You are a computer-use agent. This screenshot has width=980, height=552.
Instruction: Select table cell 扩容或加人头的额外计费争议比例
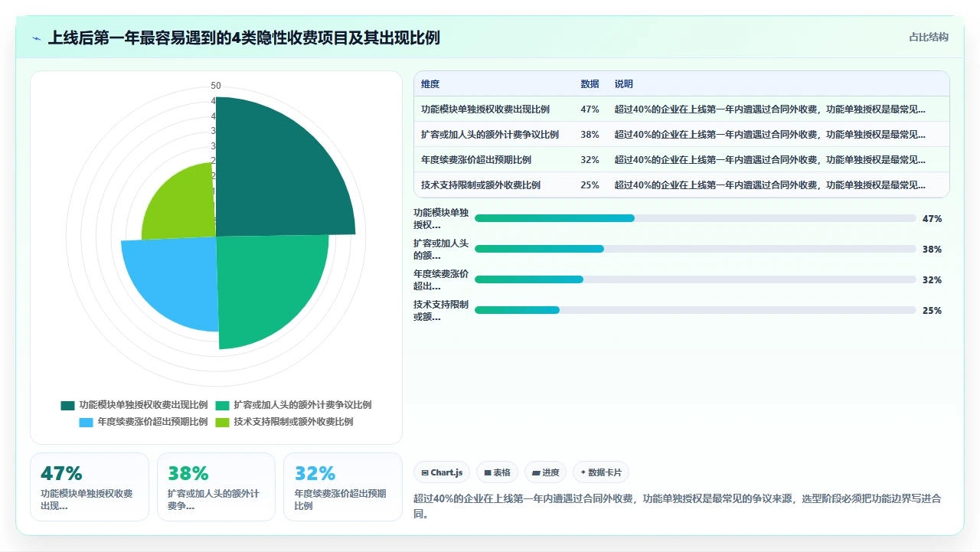490,135
